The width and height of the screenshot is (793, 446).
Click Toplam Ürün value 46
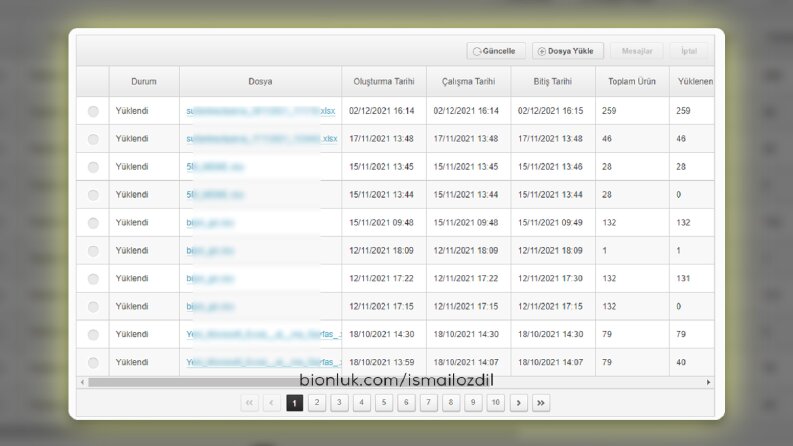tap(606, 139)
